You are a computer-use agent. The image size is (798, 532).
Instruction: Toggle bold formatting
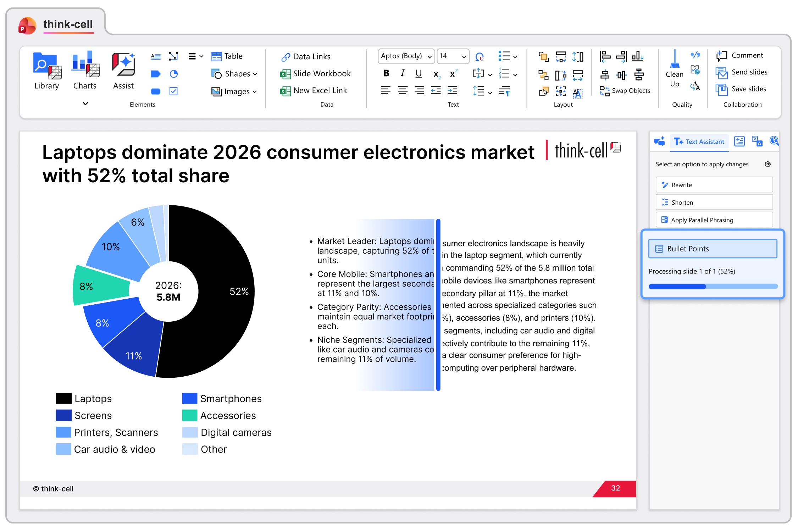[386, 73]
